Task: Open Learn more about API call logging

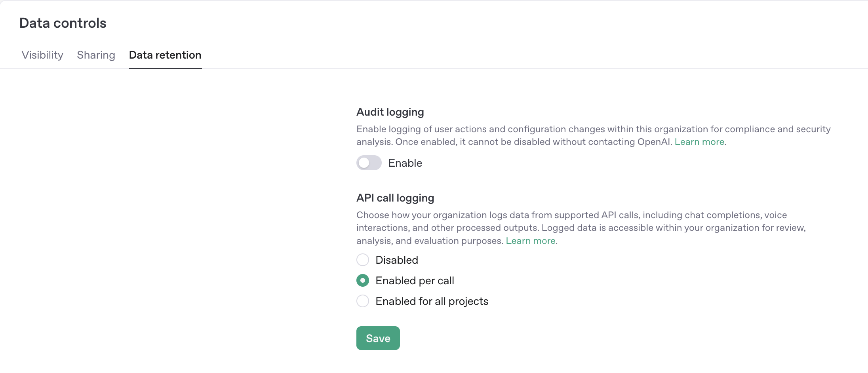Action: (x=530, y=240)
